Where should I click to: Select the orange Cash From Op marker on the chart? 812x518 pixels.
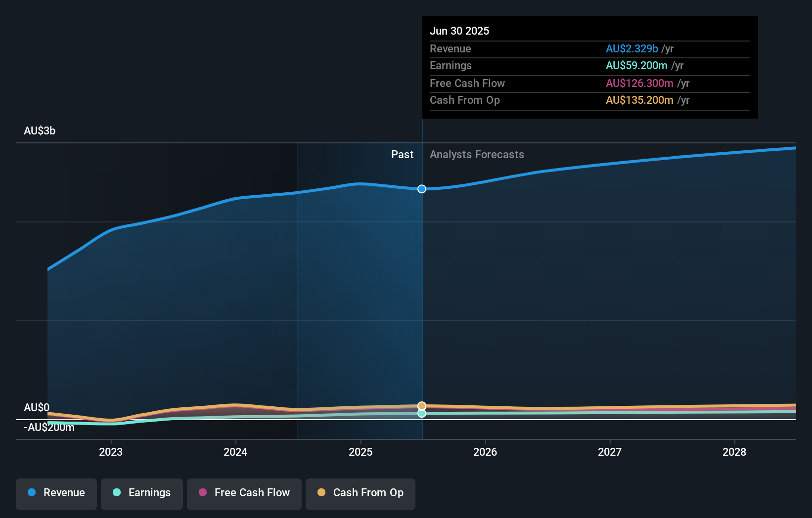coord(421,405)
